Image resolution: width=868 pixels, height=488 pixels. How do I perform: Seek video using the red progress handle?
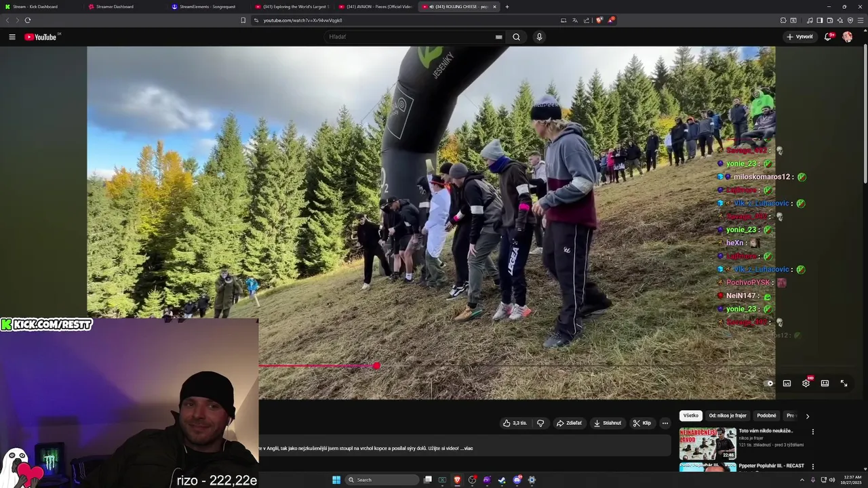pos(376,366)
